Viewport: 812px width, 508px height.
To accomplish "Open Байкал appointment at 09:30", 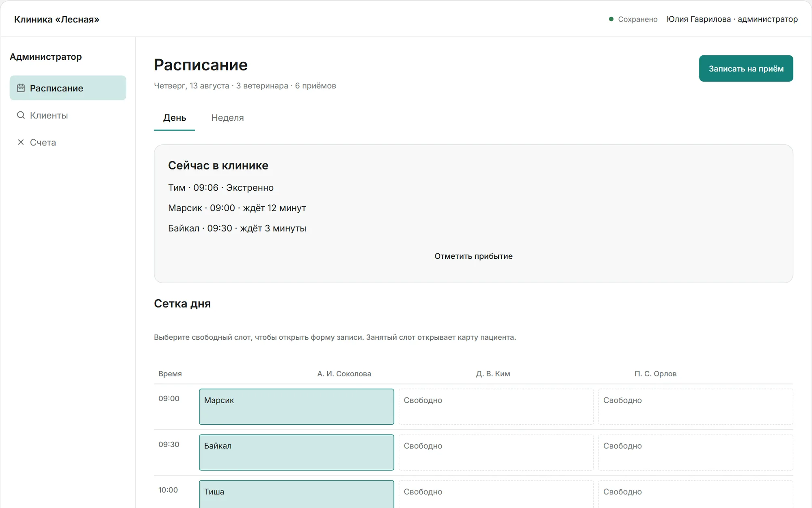I will click(x=296, y=452).
